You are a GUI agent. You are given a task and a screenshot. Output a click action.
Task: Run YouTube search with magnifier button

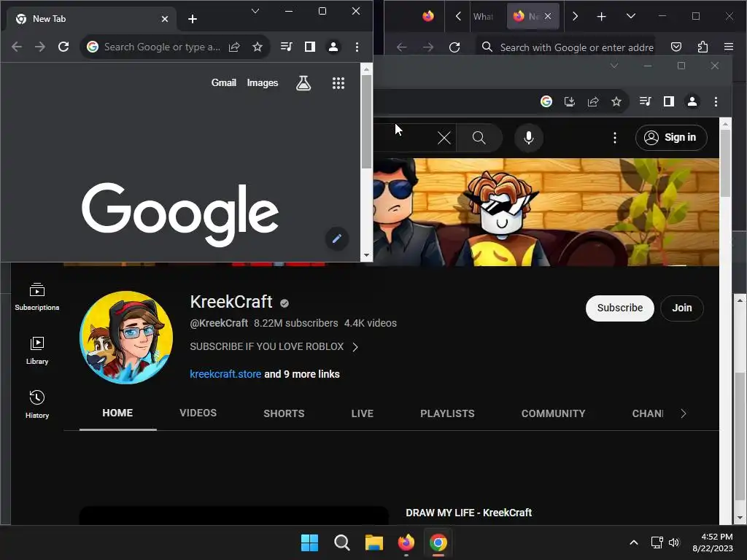479,138
